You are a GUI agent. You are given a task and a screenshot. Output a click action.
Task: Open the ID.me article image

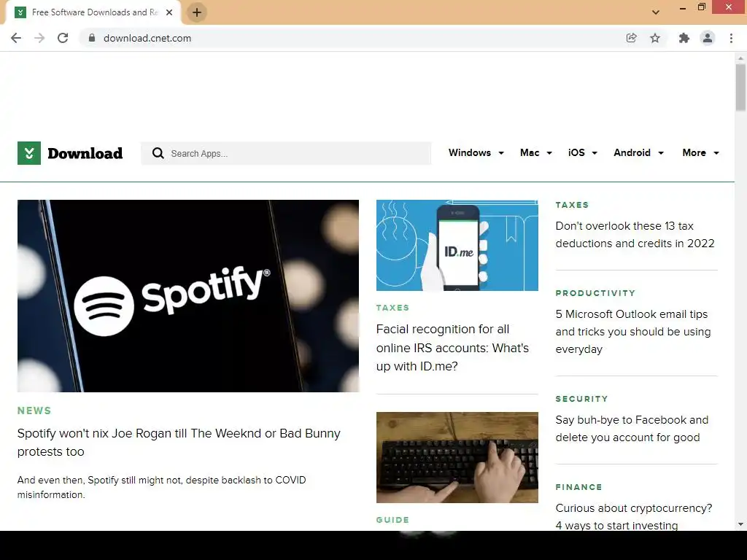point(457,245)
